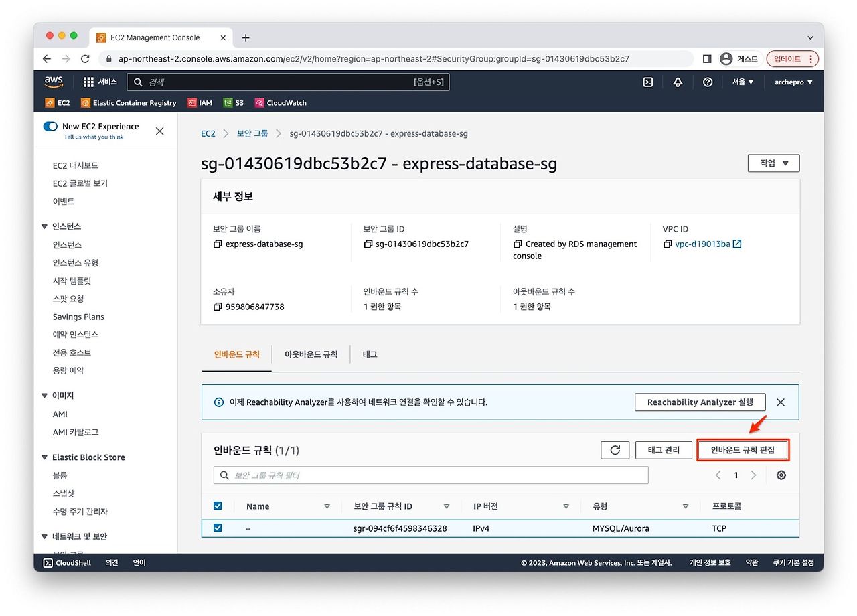Switch to 태그 tab

pyautogui.click(x=370, y=354)
